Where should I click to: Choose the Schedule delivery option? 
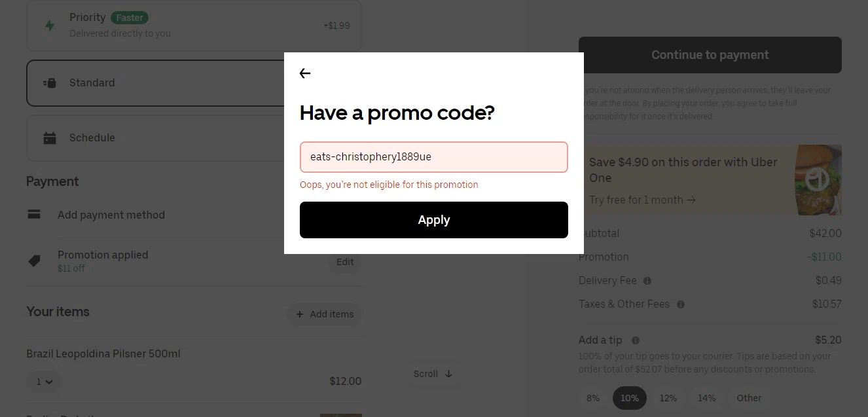[x=155, y=138]
